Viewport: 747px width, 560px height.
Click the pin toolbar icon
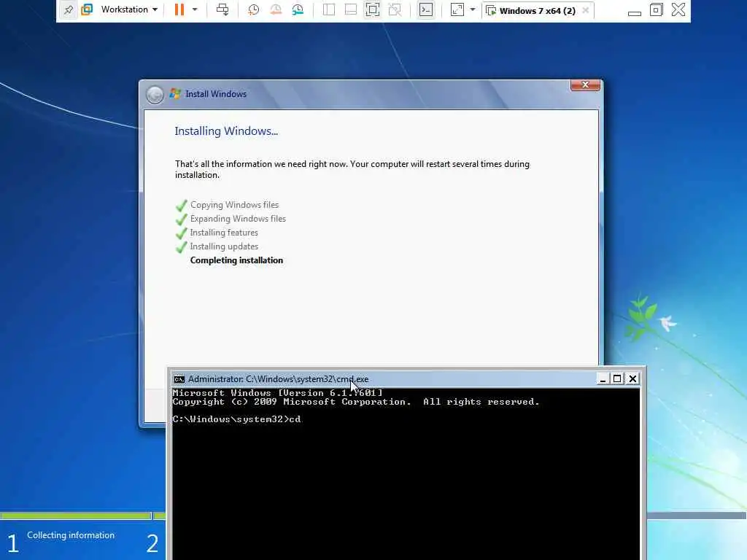tap(69, 9)
